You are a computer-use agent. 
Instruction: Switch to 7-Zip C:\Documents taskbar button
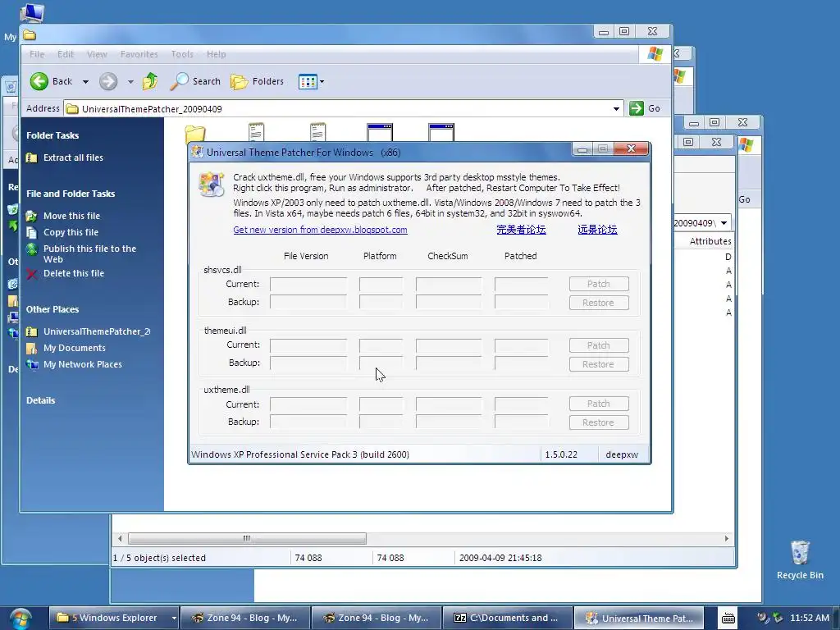pyautogui.click(x=508, y=619)
